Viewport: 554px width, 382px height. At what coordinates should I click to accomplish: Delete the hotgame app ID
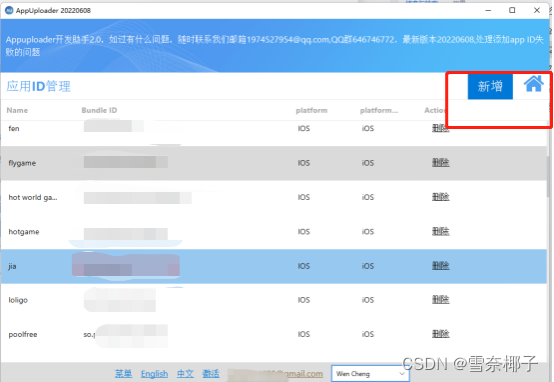pos(441,231)
